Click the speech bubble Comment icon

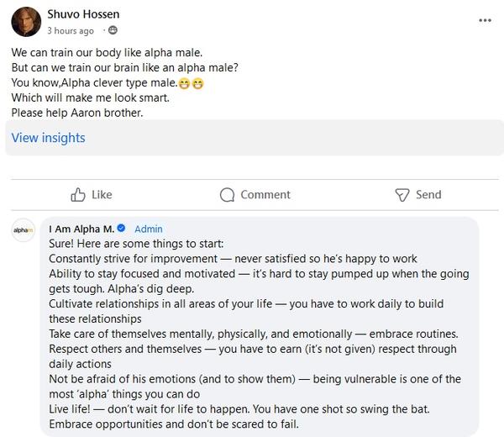pos(227,195)
